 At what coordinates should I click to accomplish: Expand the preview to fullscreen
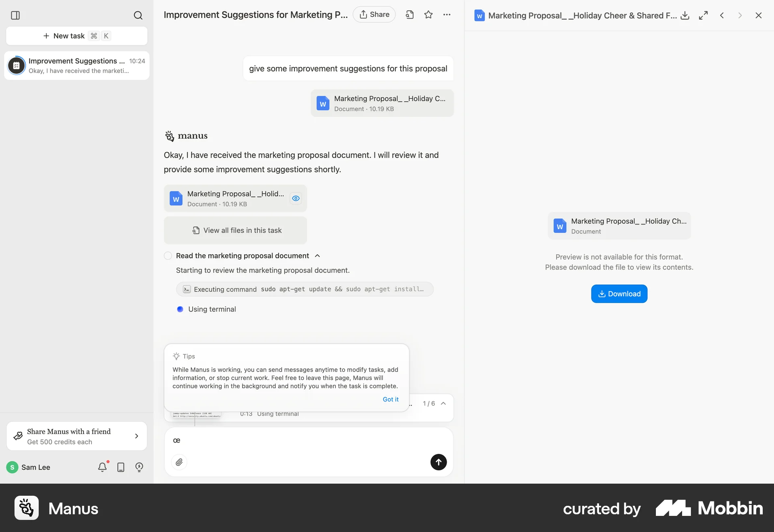pyautogui.click(x=703, y=15)
